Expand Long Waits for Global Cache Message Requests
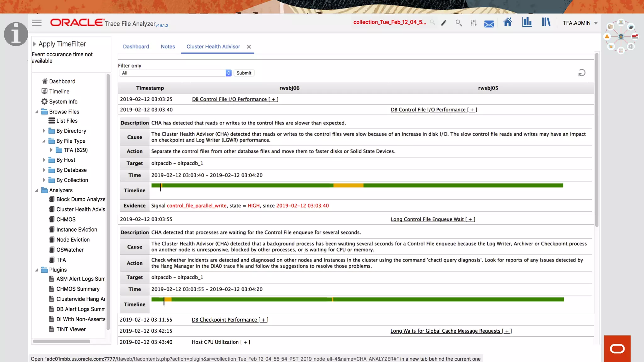 click(x=451, y=331)
